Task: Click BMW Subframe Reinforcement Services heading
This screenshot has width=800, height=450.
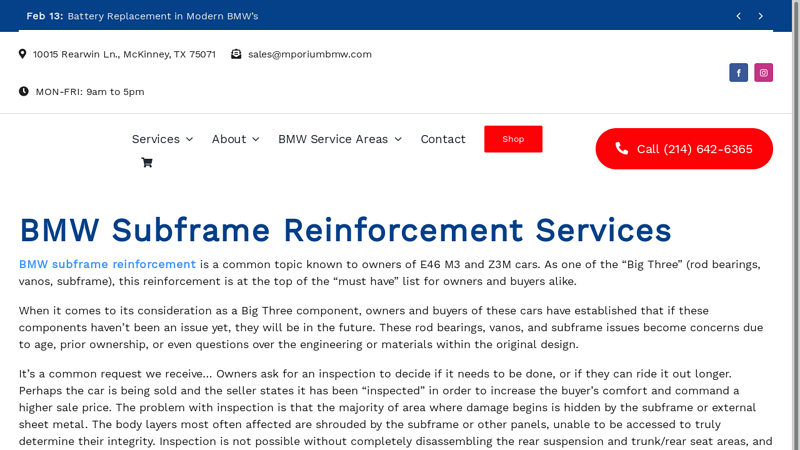Action: pos(345,230)
